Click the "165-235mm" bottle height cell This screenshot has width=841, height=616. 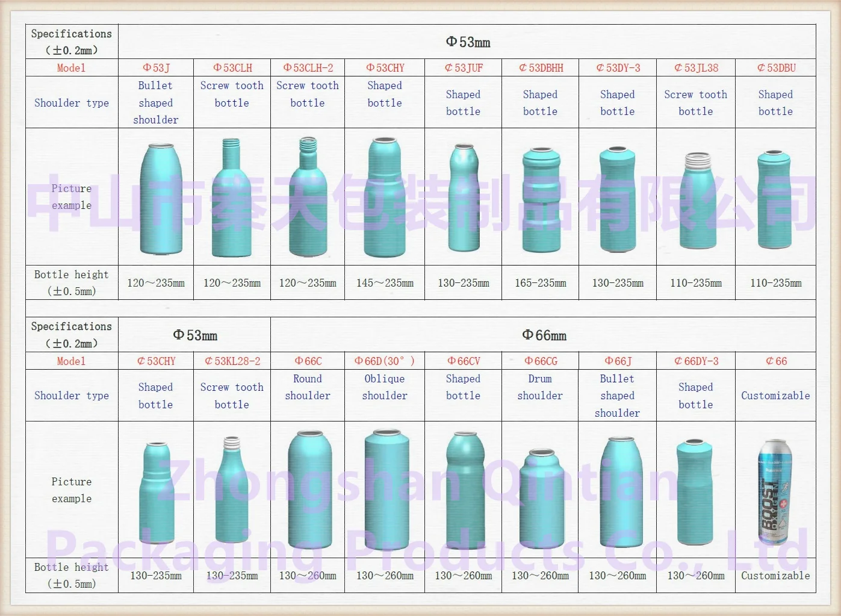(x=541, y=282)
